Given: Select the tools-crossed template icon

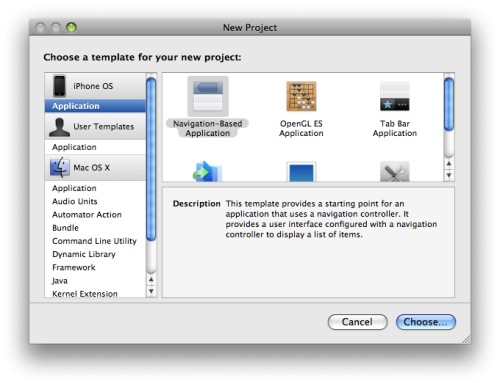Looking at the screenshot, I should 395,172.
